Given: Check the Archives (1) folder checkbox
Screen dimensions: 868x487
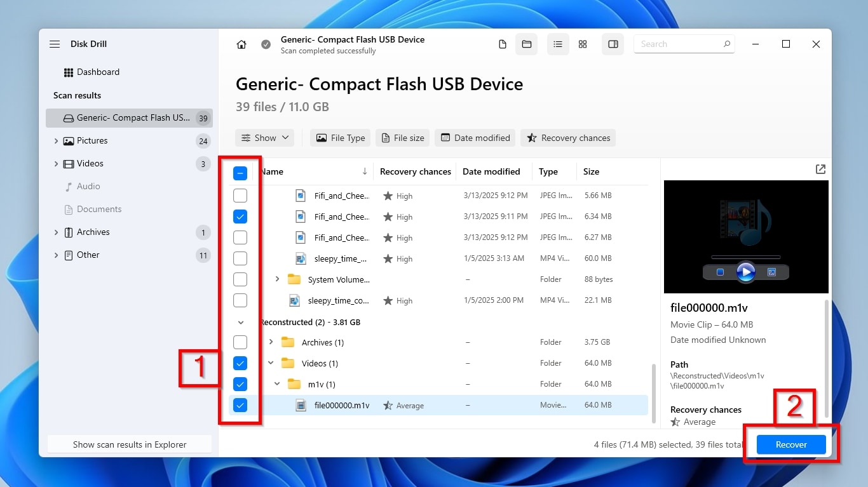Looking at the screenshot, I should tap(240, 342).
